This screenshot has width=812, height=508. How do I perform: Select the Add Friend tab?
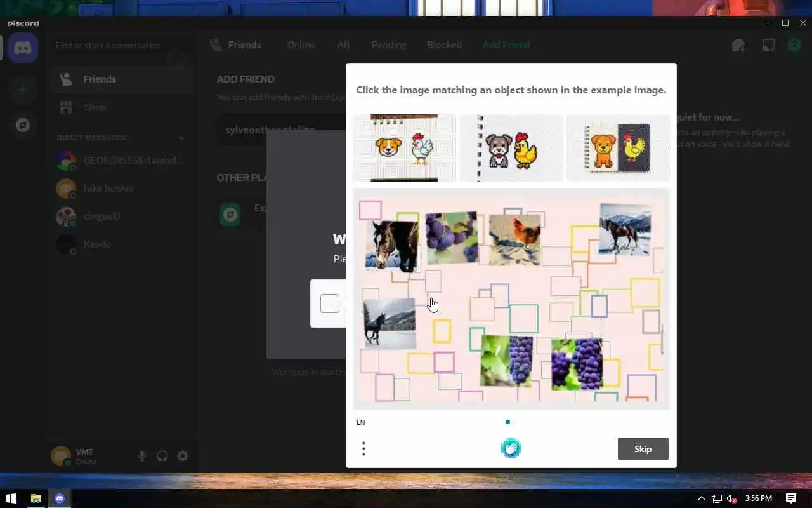[506, 45]
